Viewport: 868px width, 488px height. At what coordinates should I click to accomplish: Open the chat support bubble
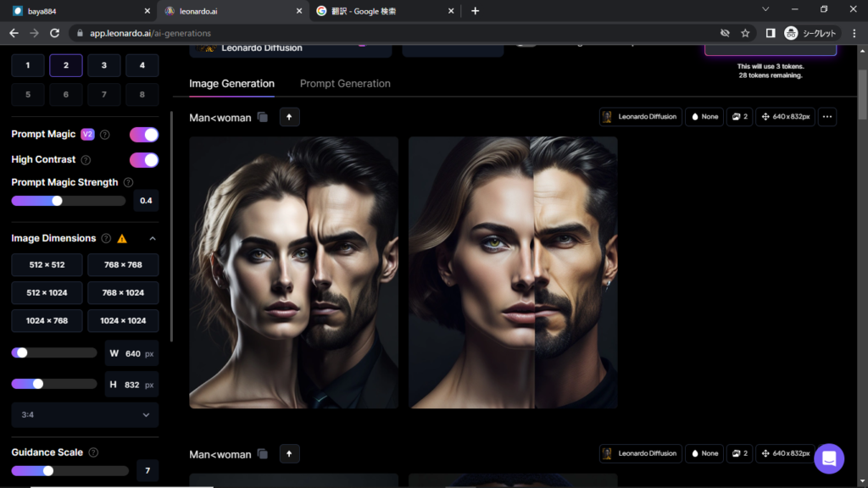click(x=828, y=458)
